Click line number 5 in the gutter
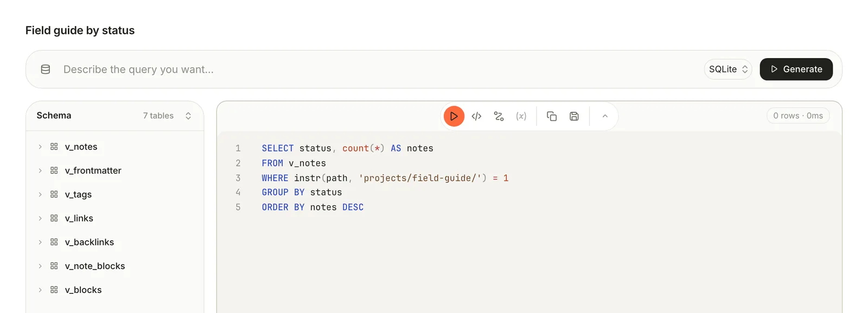 [x=238, y=207]
